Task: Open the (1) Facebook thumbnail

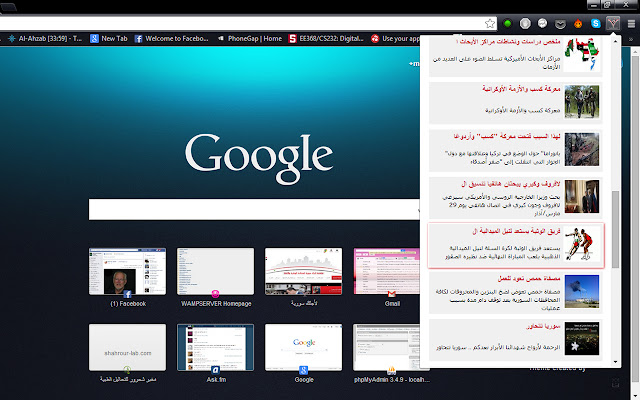Action: (127, 271)
